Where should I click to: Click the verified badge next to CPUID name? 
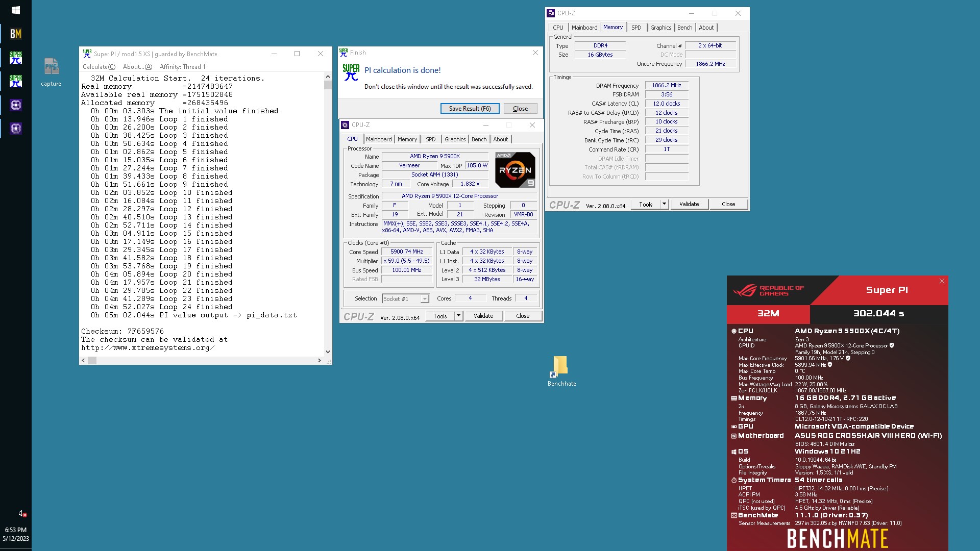pos(892,345)
